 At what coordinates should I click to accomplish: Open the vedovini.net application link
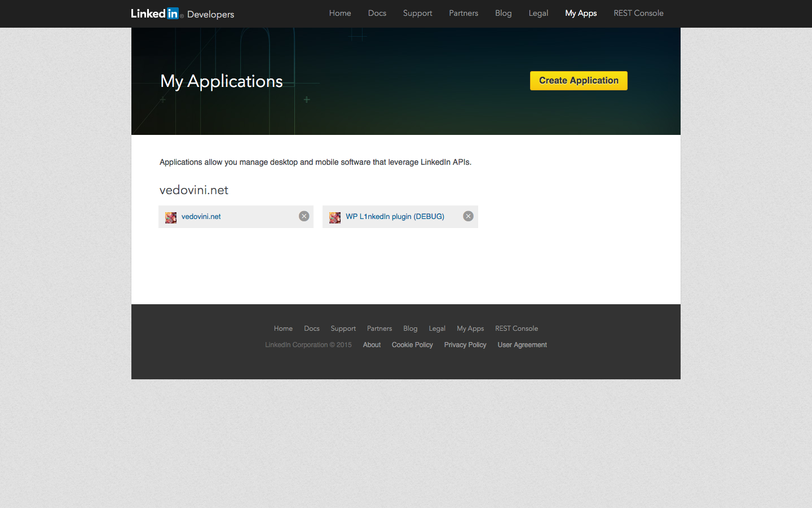pos(201,217)
